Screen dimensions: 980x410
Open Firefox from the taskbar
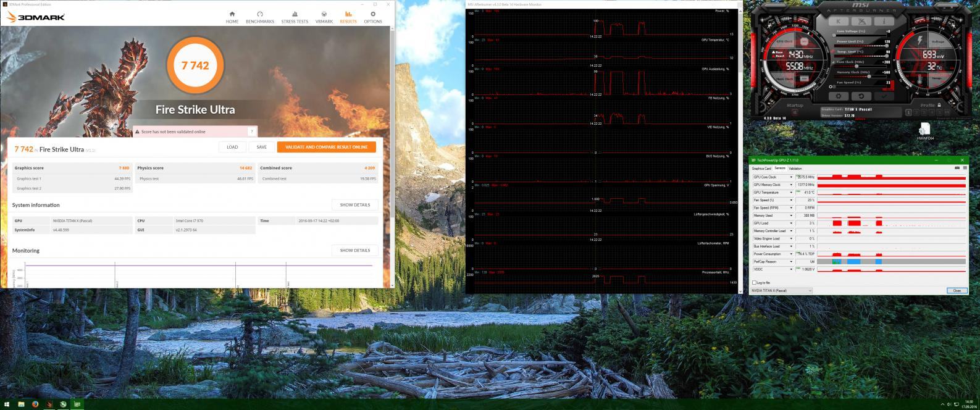coord(35,404)
